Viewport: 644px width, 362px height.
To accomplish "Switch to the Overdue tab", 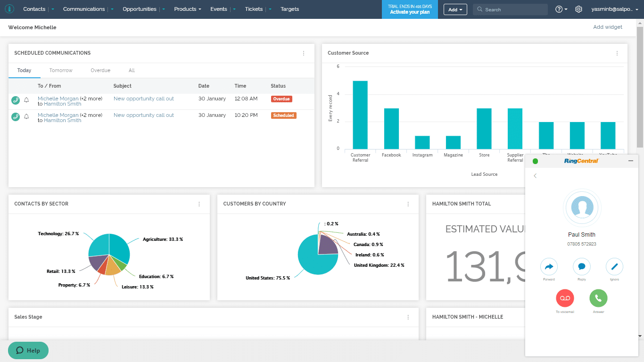I will click(x=100, y=70).
